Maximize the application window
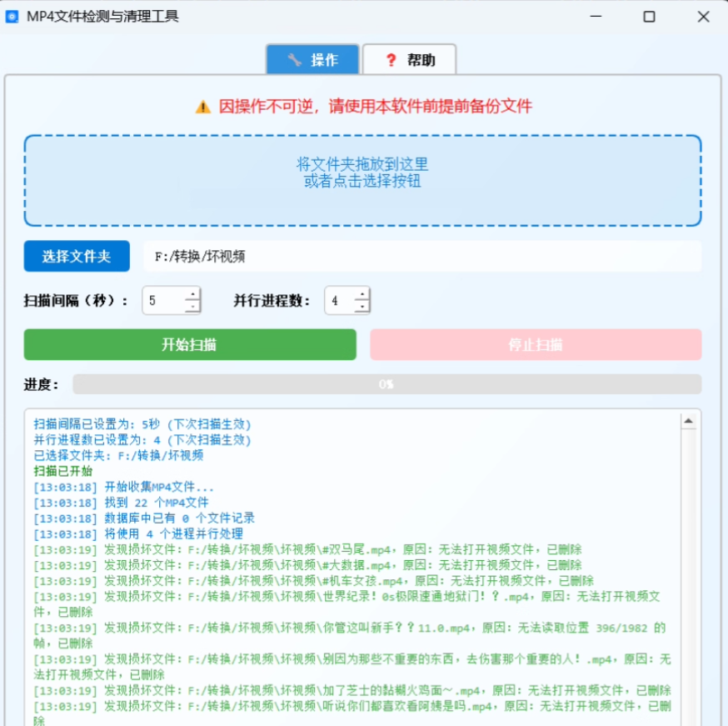This screenshot has height=726, width=728. (649, 17)
